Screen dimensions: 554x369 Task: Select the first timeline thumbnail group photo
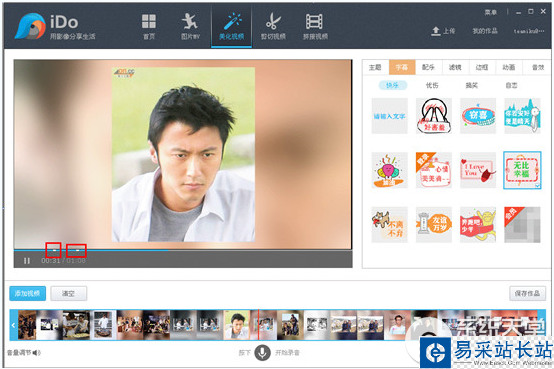tap(27, 325)
